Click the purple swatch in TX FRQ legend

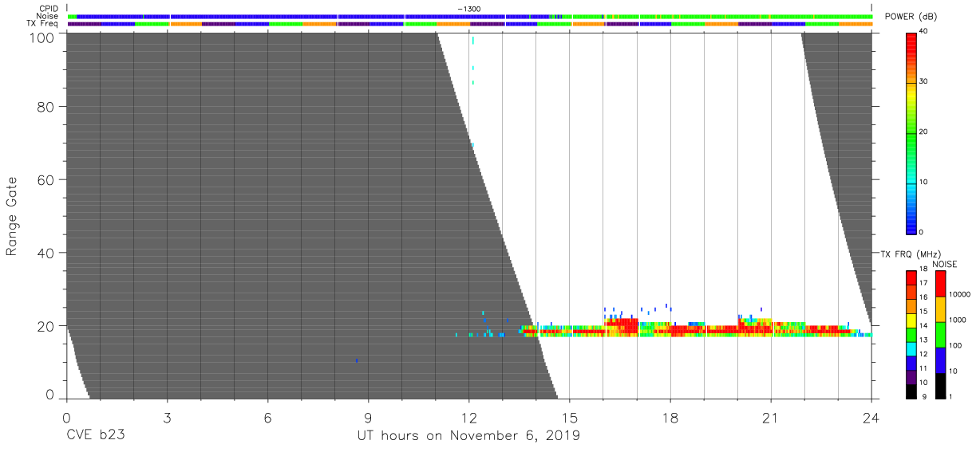tap(911, 377)
